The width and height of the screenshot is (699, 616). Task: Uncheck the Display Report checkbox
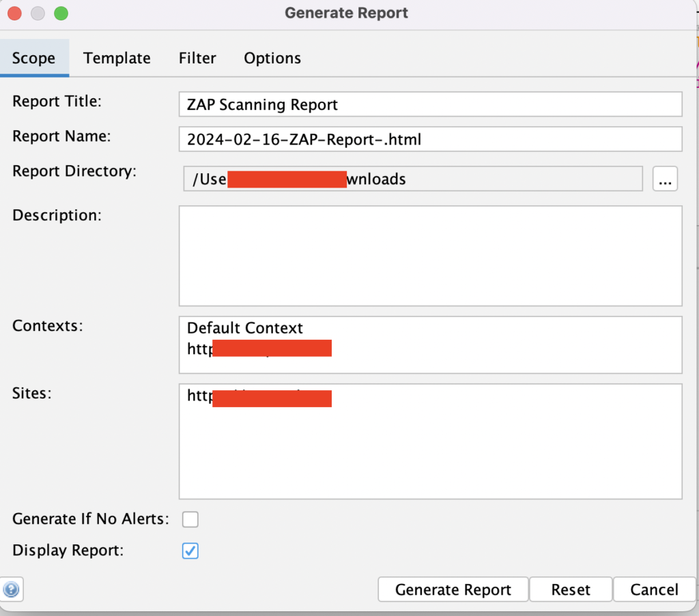pyautogui.click(x=190, y=551)
